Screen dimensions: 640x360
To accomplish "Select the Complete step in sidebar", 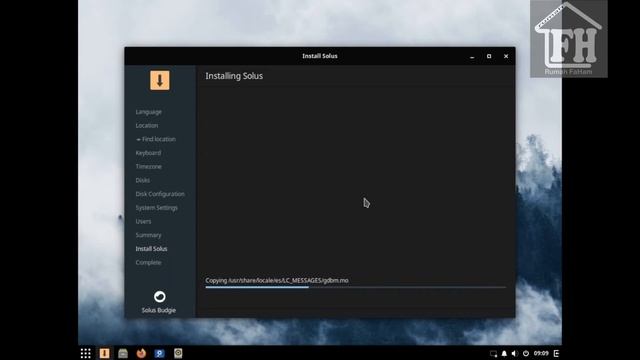I will click(x=148, y=262).
